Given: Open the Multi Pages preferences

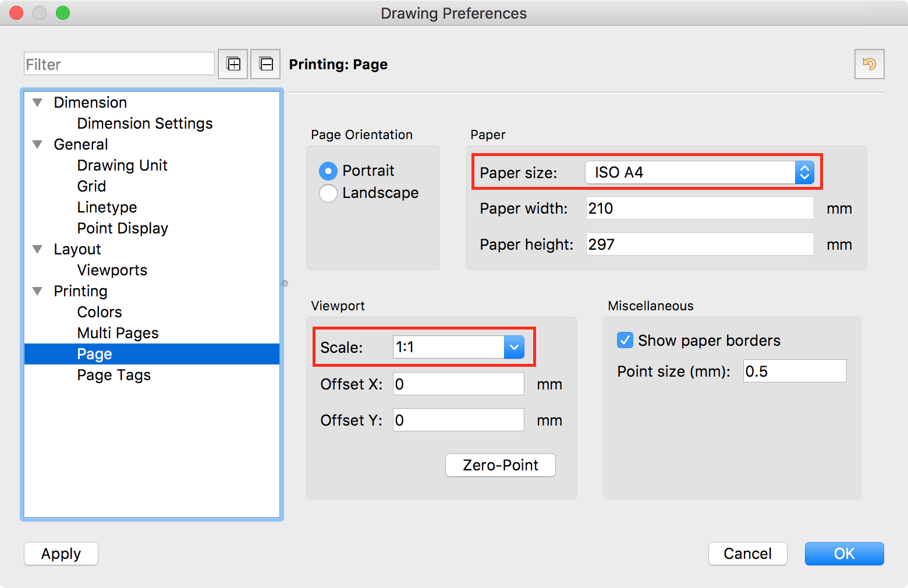Looking at the screenshot, I should click(118, 333).
